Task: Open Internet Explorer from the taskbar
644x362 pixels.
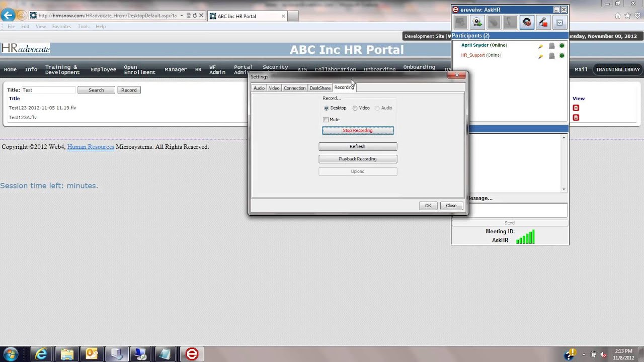Action: [x=41, y=354]
